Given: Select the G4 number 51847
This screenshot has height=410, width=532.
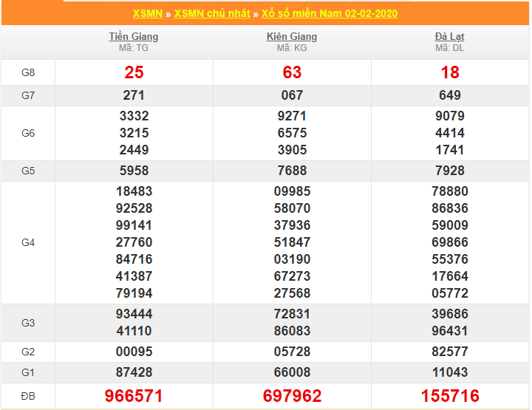Looking at the screenshot, I should coord(292,242).
